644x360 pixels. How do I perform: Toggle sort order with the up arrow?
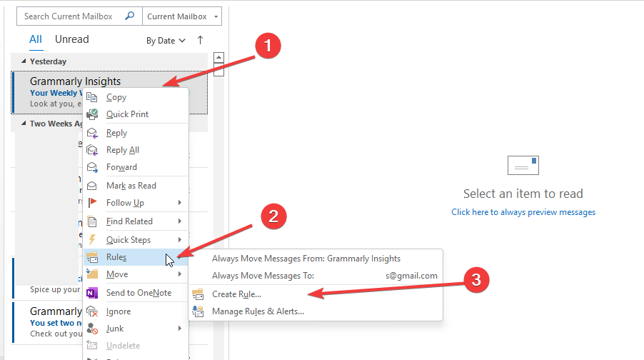click(200, 40)
